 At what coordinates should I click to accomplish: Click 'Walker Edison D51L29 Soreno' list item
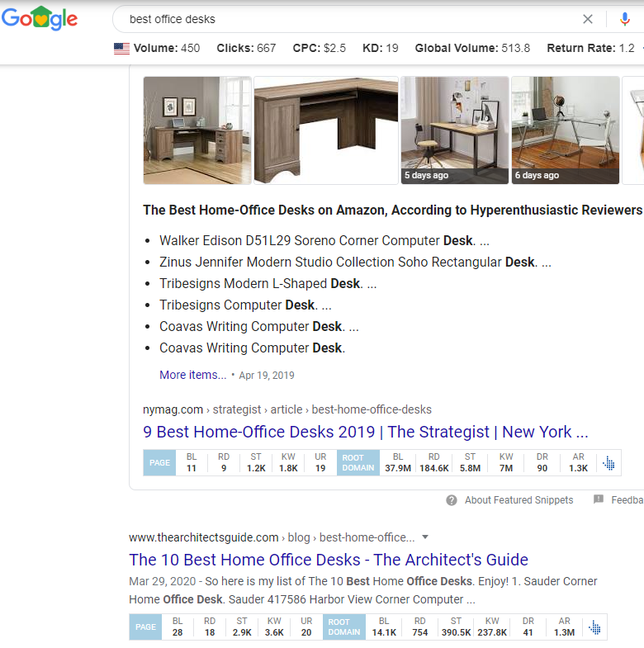tap(324, 240)
